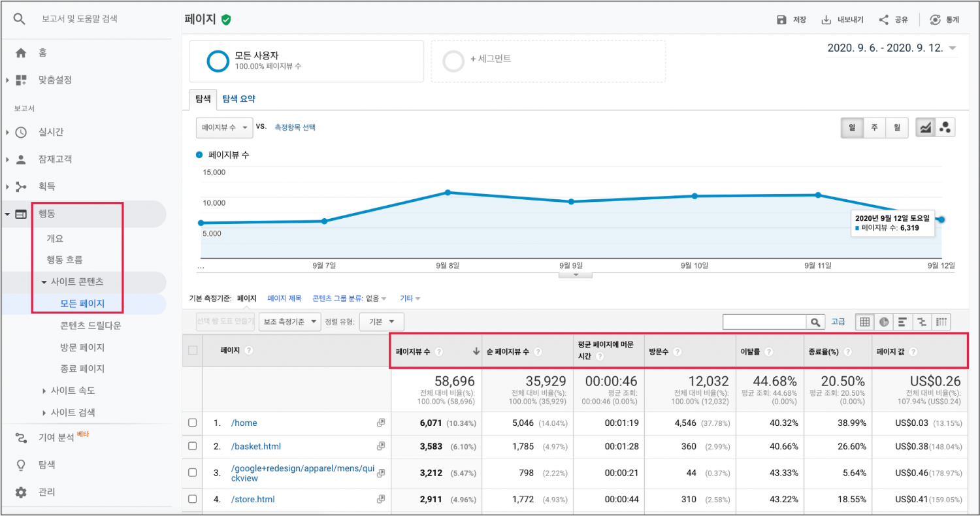Click the search magnifier icon in sidebar

tap(20, 19)
